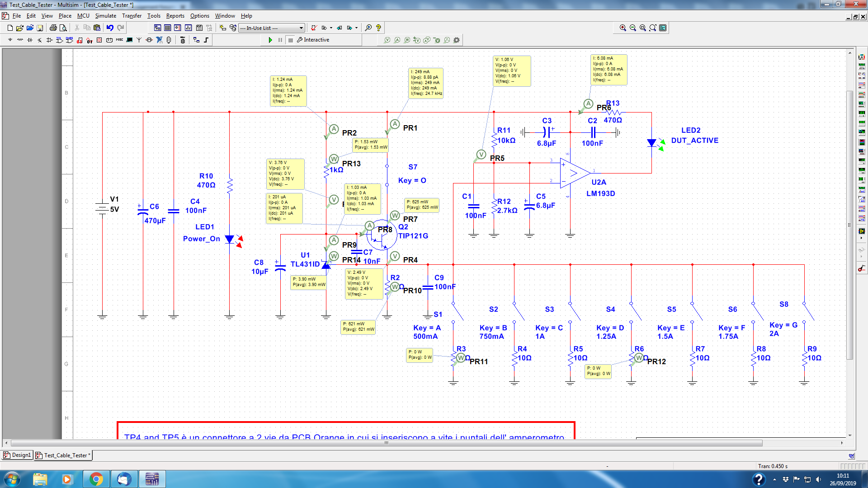Select the Power probe tool

[x=407, y=40]
